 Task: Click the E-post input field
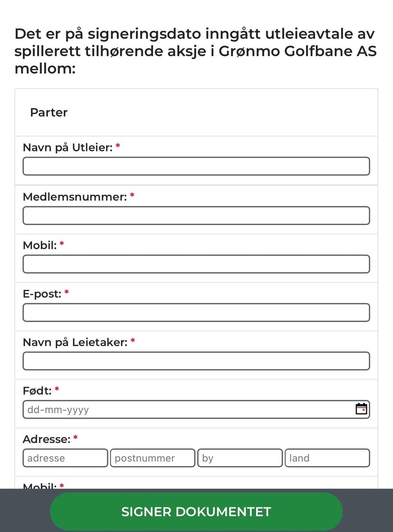(196, 313)
